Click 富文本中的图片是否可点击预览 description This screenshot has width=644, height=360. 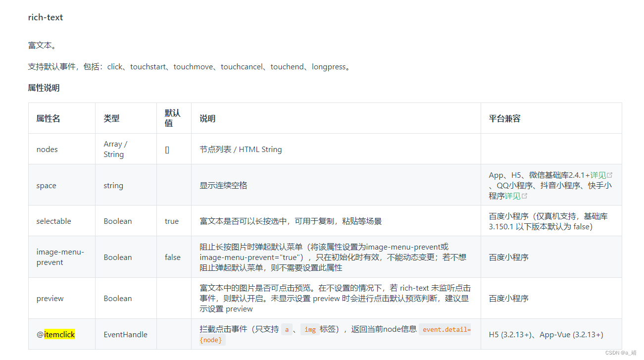coord(335,299)
